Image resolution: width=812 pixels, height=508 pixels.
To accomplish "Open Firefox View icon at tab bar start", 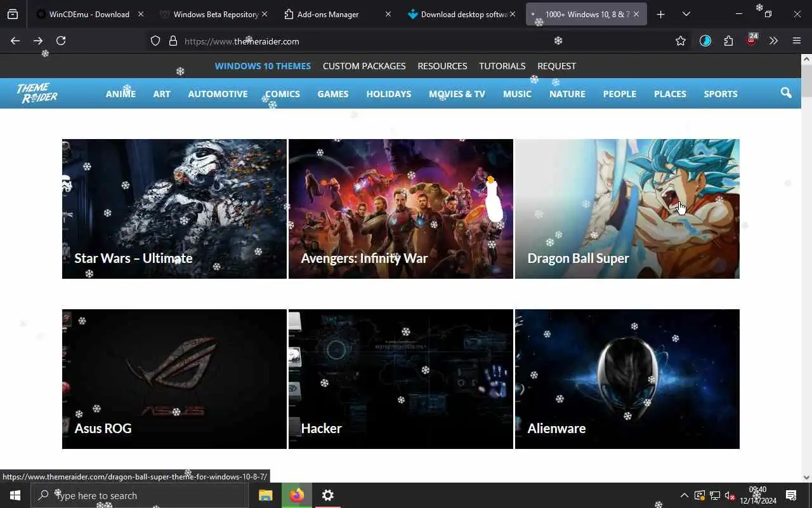I will pos(13,14).
